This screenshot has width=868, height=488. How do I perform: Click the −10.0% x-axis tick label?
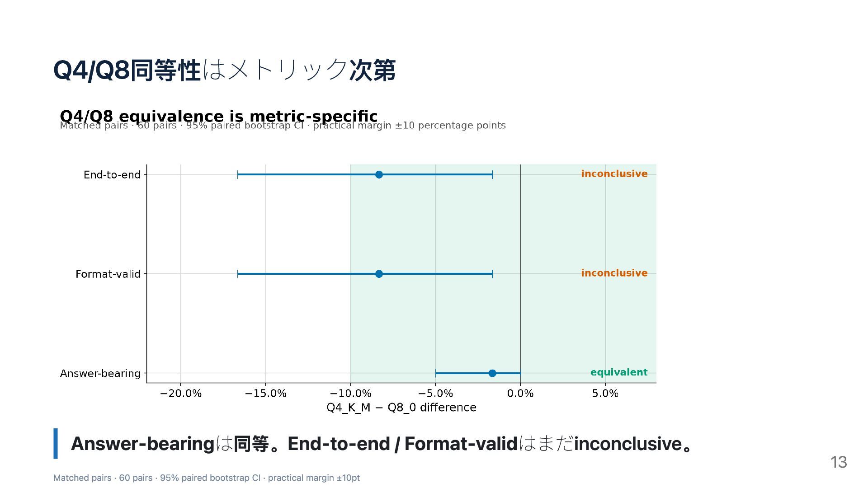351,394
